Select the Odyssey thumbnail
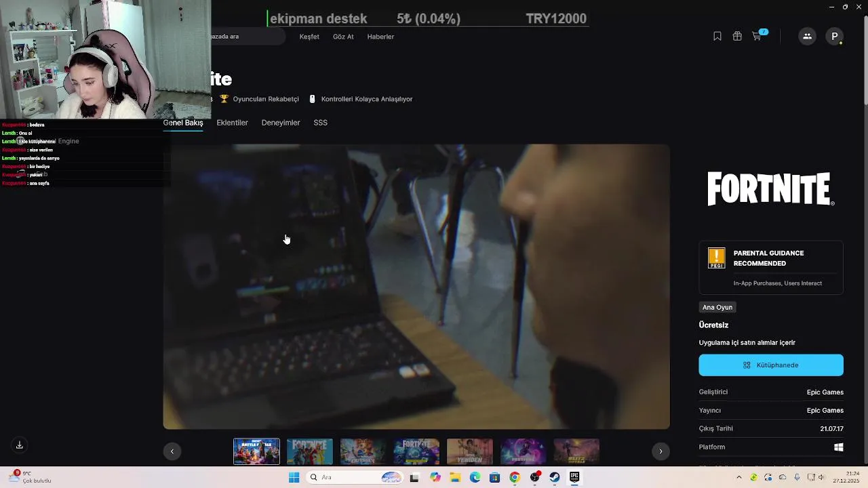This screenshot has width=868, height=488. click(x=363, y=451)
